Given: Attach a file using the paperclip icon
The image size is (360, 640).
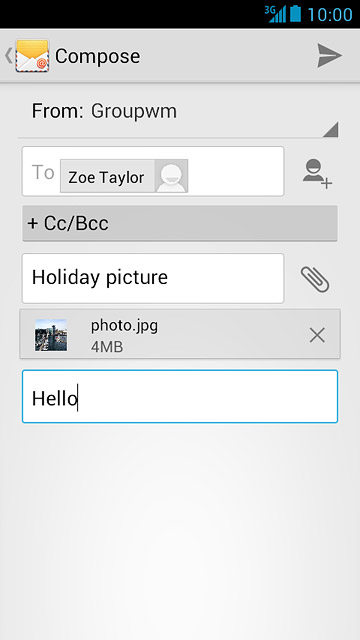Looking at the screenshot, I should tap(315, 279).
